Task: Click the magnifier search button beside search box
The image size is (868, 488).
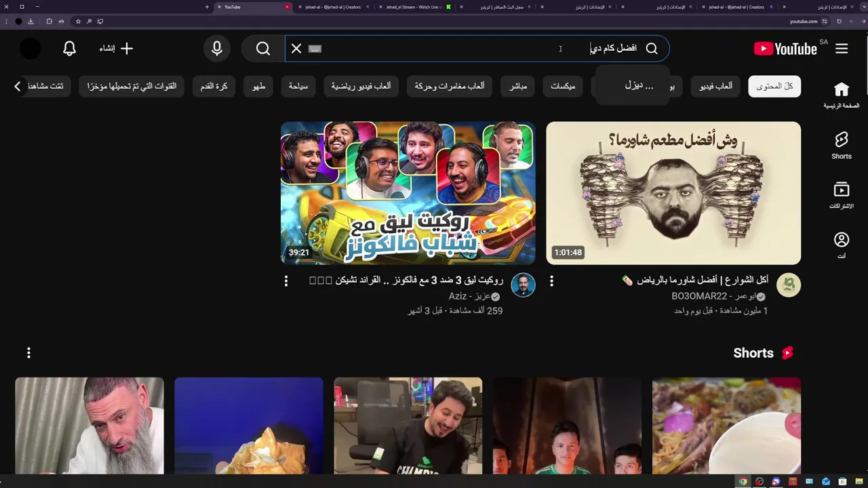Action: 263,49
